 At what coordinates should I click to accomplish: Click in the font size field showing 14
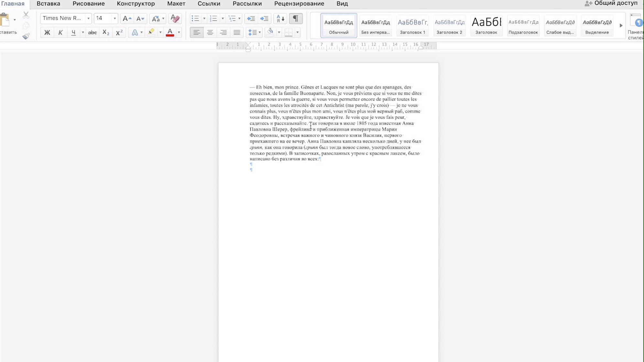tap(103, 18)
